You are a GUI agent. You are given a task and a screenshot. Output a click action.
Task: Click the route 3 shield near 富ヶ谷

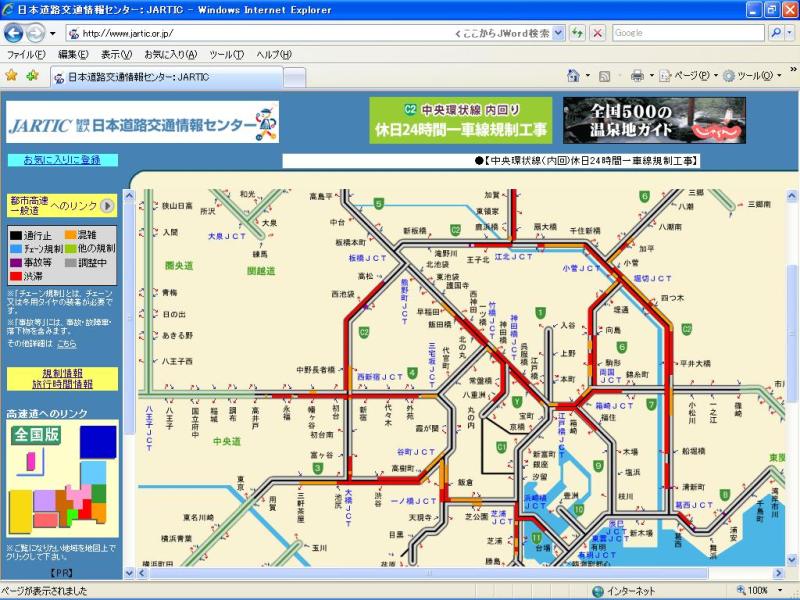pyautogui.click(x=318, y=467)
